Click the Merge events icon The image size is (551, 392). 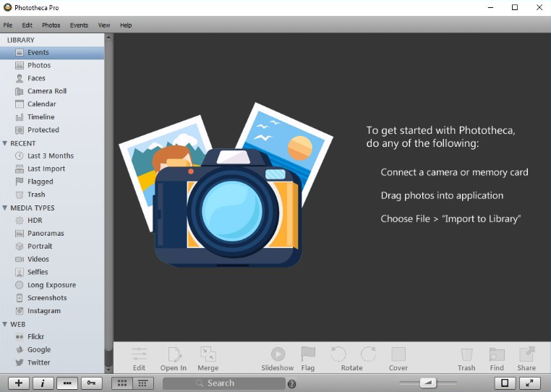[208, 359]
